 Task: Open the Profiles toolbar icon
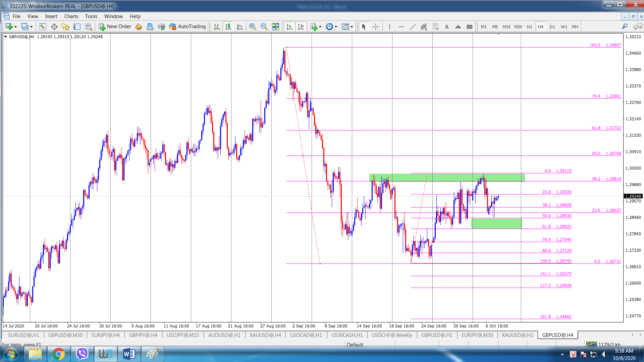tap(24, 26)
